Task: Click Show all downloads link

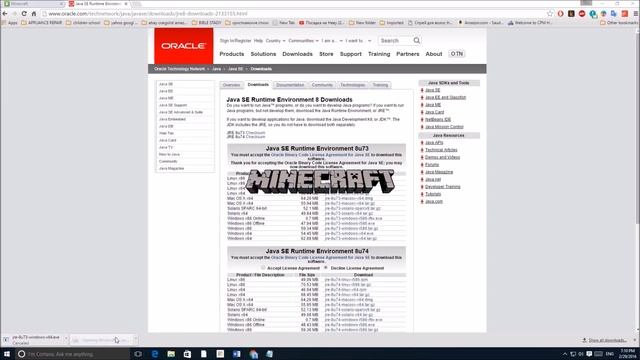Action: pos(607,340)
